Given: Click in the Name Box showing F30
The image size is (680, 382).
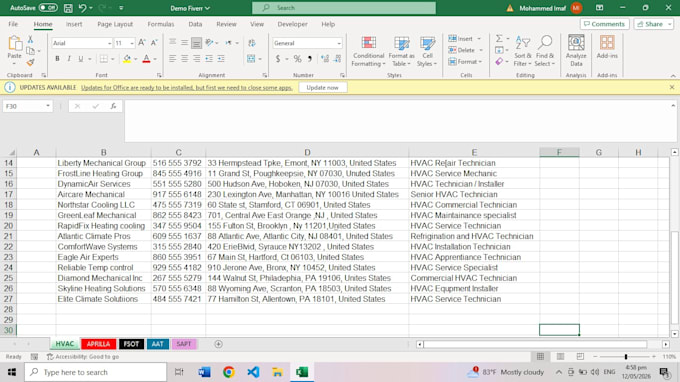Looking at the screenshot, I should click(23, 106).
